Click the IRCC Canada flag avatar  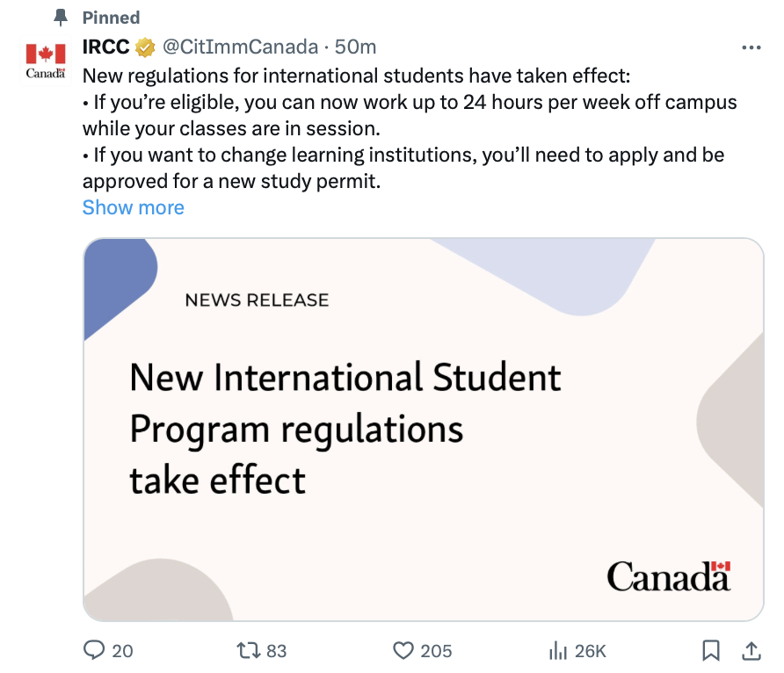tap(46, 59)
